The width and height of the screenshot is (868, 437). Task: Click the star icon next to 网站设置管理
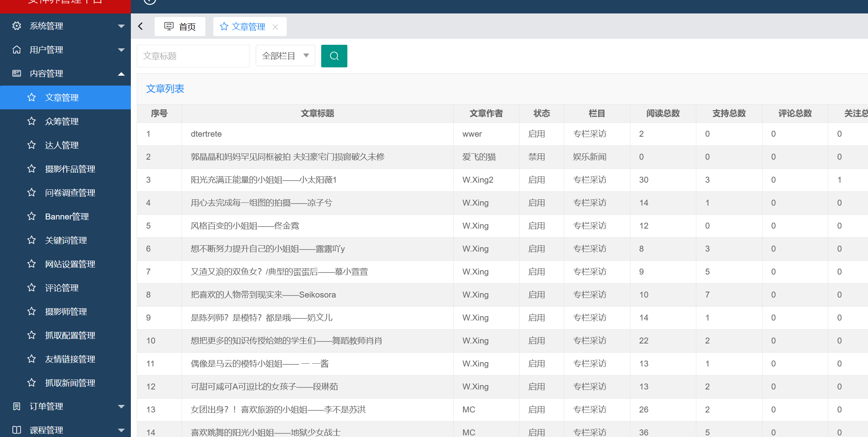point(32,264)
